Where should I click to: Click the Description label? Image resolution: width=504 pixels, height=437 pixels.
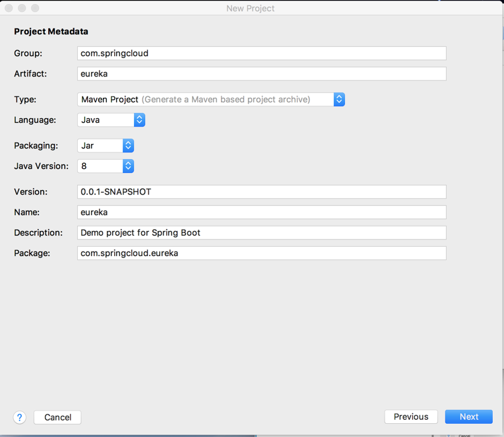(38, 232)
